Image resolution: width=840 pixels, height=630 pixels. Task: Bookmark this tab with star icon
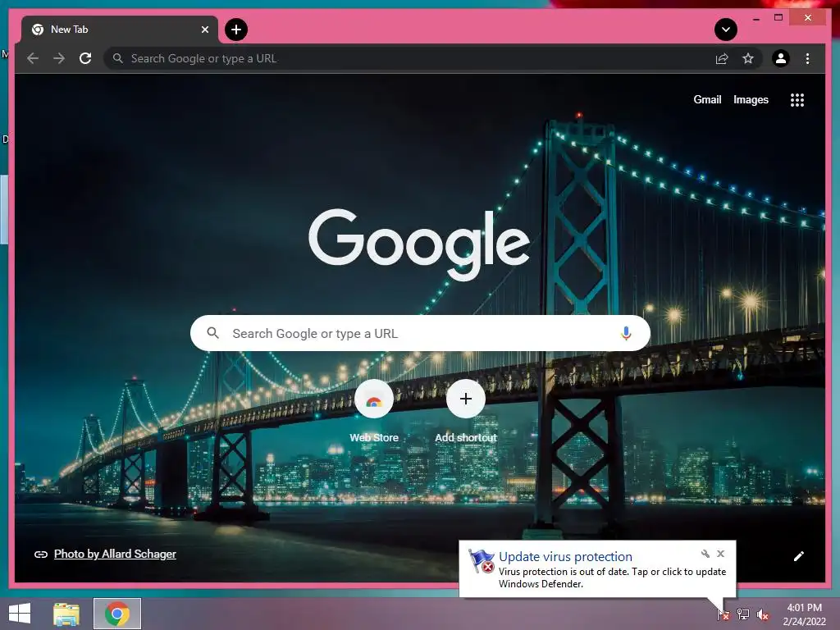[748, 58]
